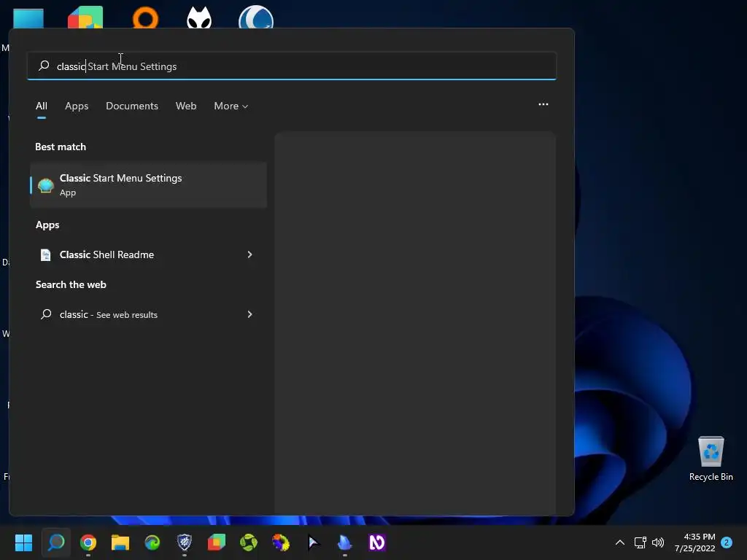Open the Classic Shell Readme document result
This screenshot has height=560, width=747.
click(x=148, y=254)
